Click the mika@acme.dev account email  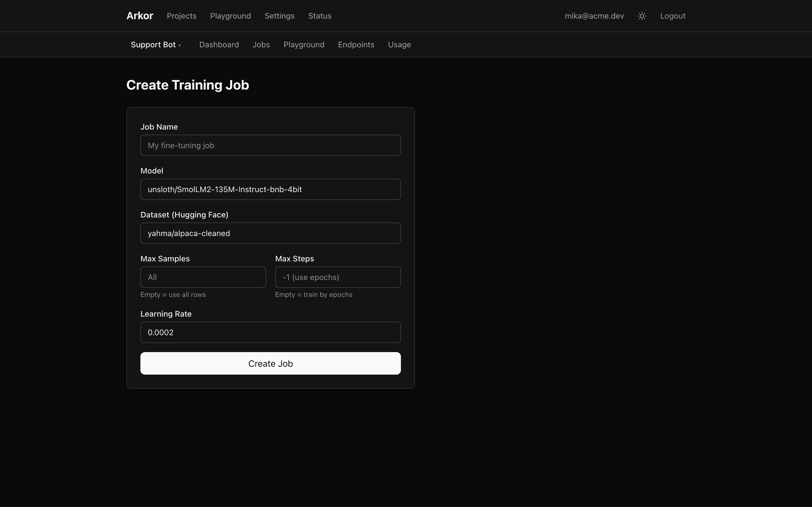click(594, 16)
